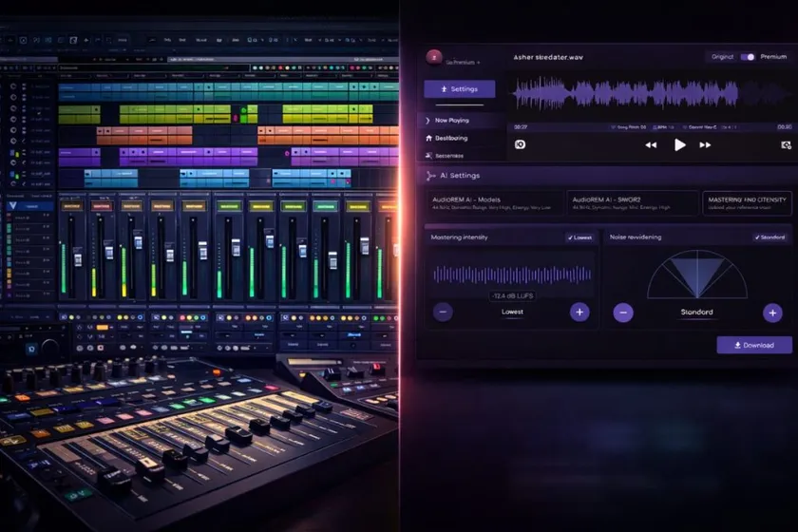Select the highlighted blue V row in the DAW
This screenshot has height=532, width=798.
(29, 205)
